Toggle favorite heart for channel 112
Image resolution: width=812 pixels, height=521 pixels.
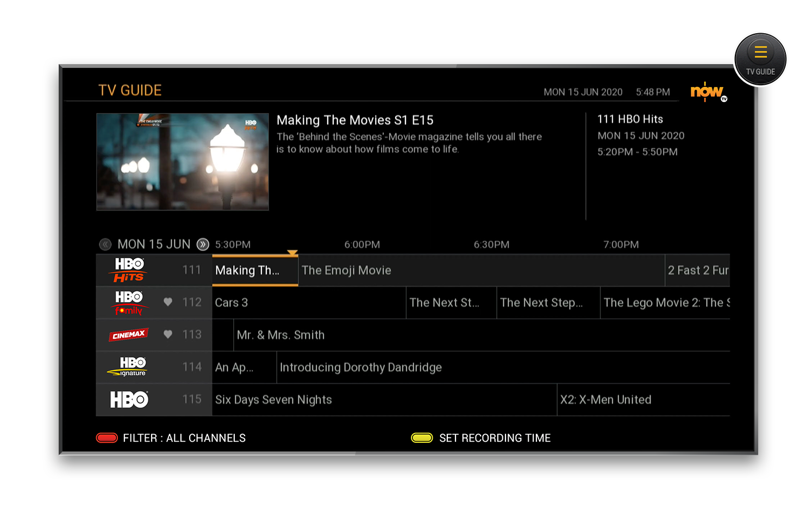coord(168,302)
